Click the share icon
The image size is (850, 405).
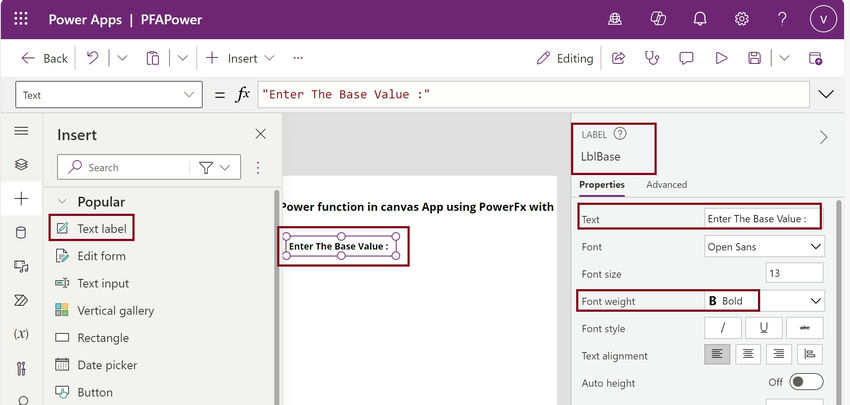tap(619, 58)
